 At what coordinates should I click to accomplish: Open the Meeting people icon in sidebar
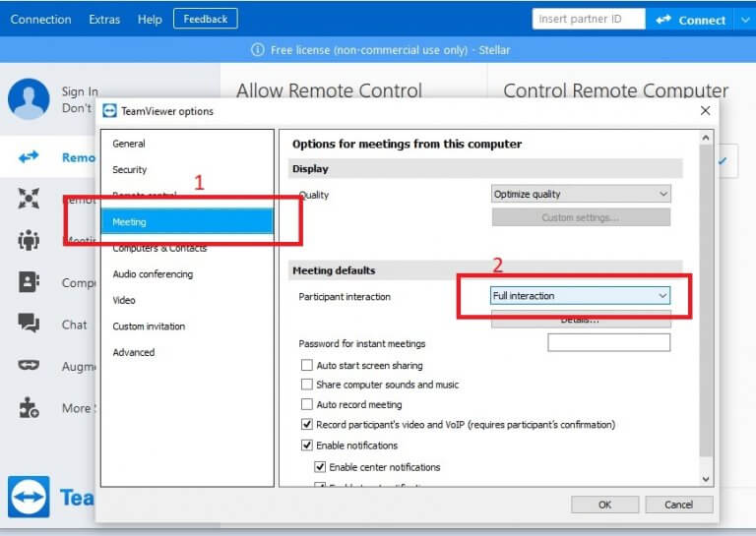pos(29,240)
